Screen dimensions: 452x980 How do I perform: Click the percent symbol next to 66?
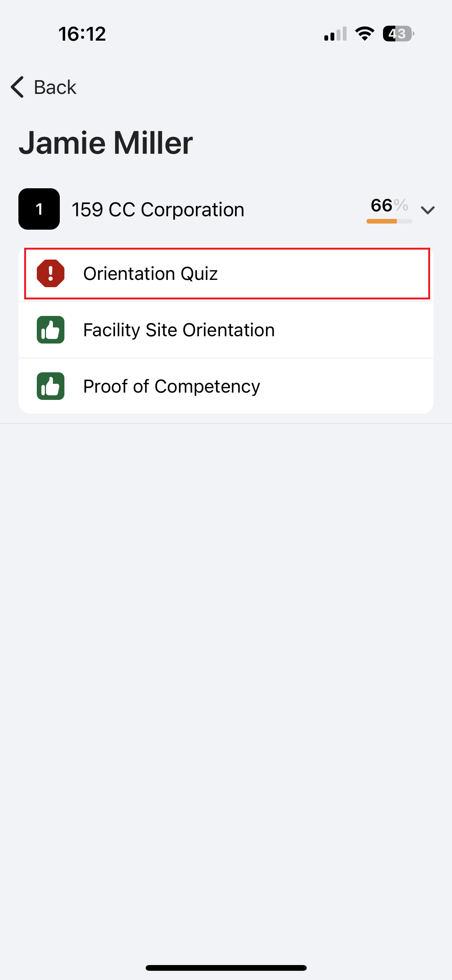click(401, 205)
